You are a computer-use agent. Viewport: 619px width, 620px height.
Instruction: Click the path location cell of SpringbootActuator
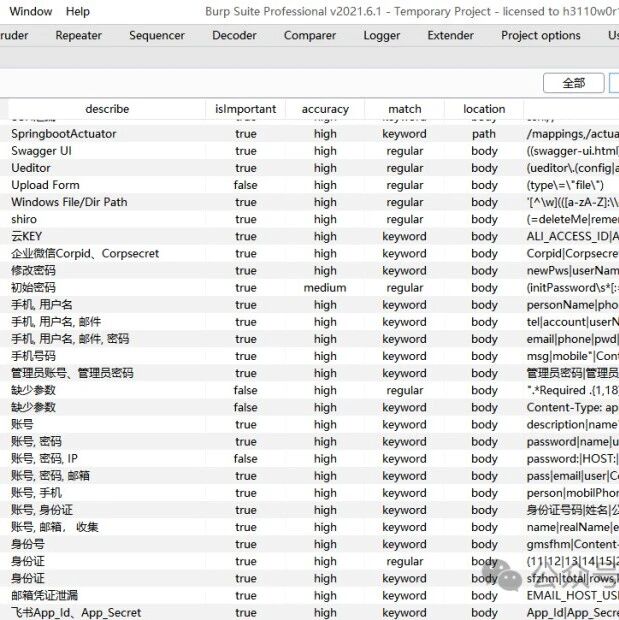coord(484,134)
